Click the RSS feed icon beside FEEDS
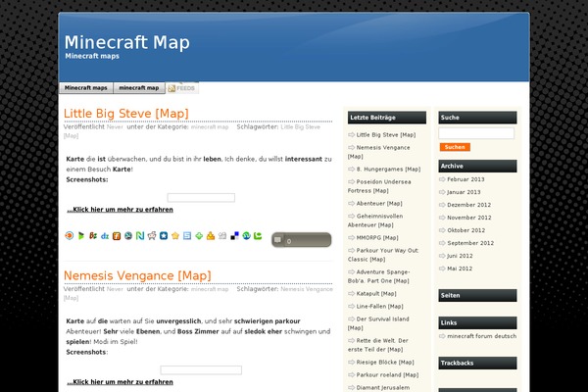Image resolution: width=588 pixels, height=392 pixels. (x=171, y=88)
